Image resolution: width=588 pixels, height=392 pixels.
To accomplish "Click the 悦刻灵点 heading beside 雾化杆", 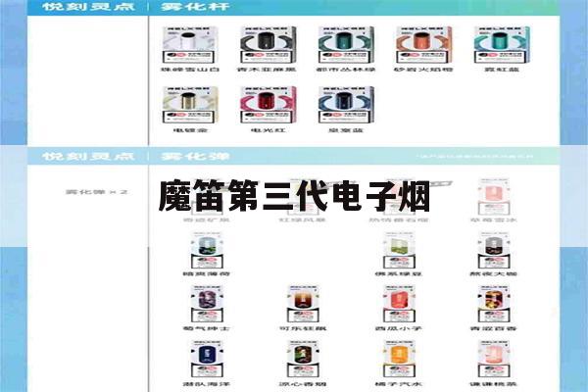I will (x=88, y=7).
